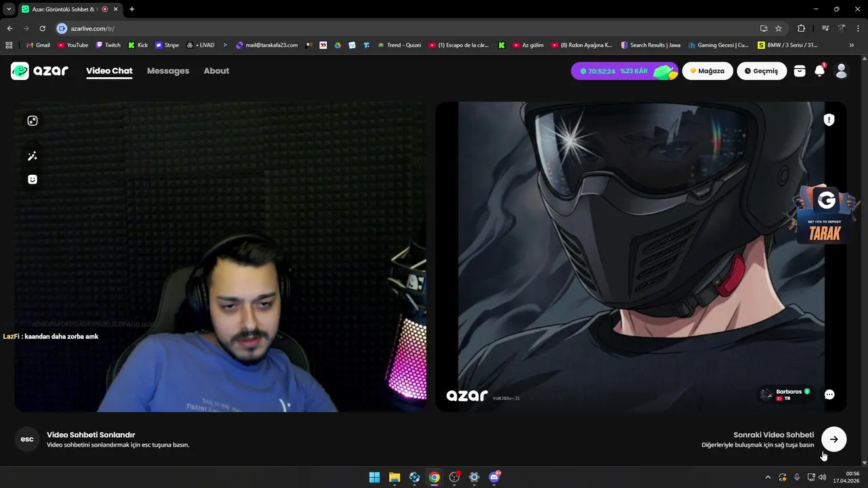The width and height of the screenshot is (868, 488).
Task: Click the gift box icon in the header
Action: (800, 70)
